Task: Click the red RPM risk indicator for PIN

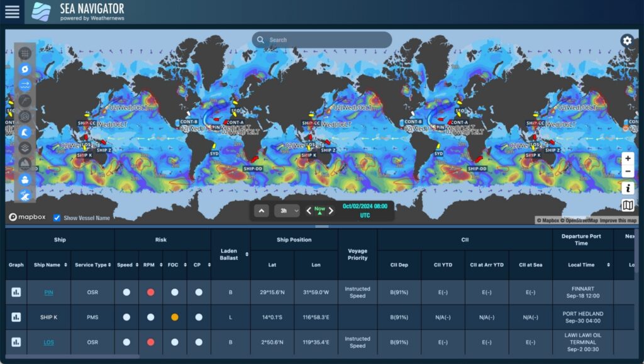Action: (150, 292)
